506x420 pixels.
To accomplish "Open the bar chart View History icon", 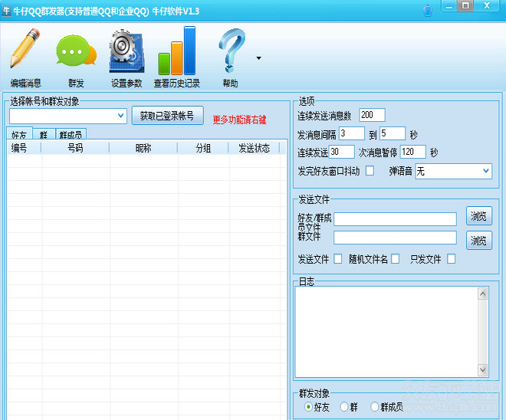I will coord(177,51).
